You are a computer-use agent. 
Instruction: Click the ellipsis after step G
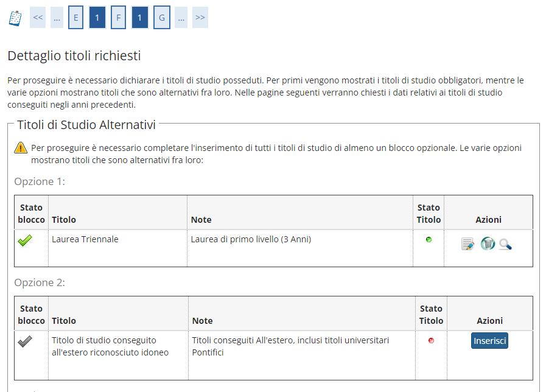tap(181, 18)
